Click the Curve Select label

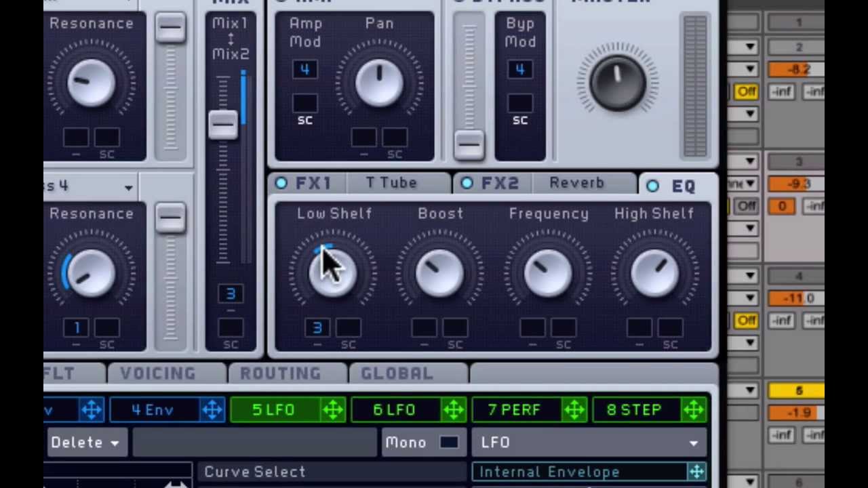255,472
